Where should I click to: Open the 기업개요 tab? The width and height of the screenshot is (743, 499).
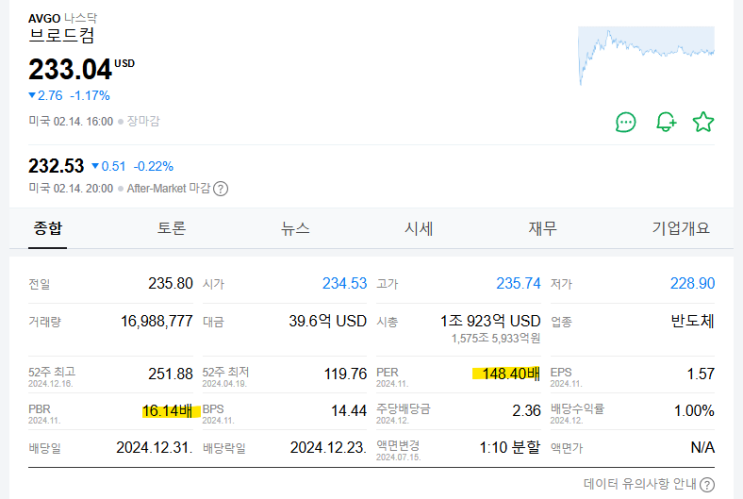tap(681, 228)
